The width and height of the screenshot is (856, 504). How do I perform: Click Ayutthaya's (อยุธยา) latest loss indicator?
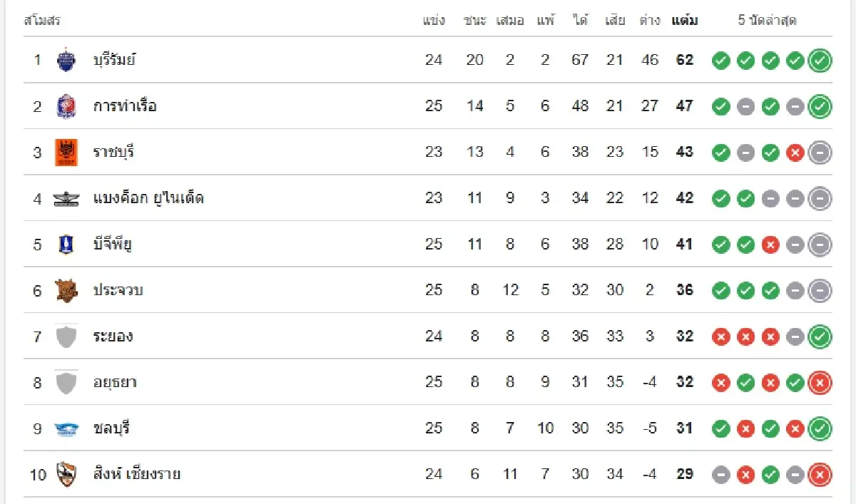point(820,383)
